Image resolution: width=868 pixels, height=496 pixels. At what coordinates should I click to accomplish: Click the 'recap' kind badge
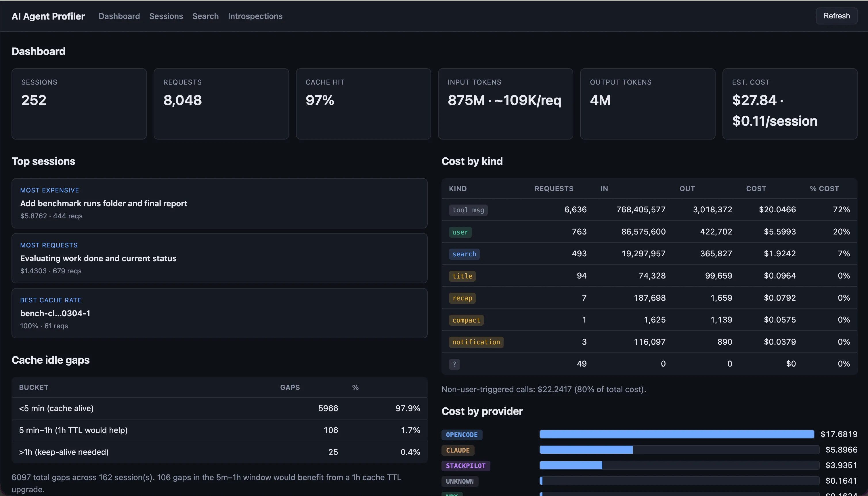tap(462, 298)
